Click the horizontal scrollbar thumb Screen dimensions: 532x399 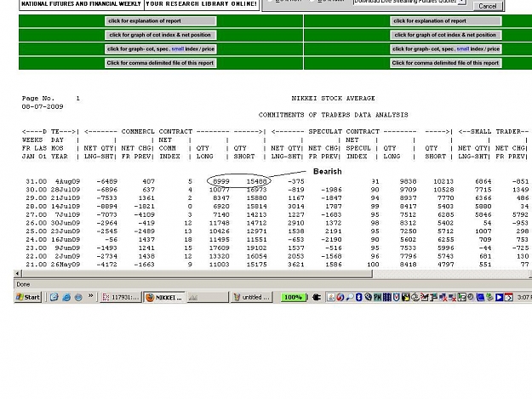click(x=197, y=274)
